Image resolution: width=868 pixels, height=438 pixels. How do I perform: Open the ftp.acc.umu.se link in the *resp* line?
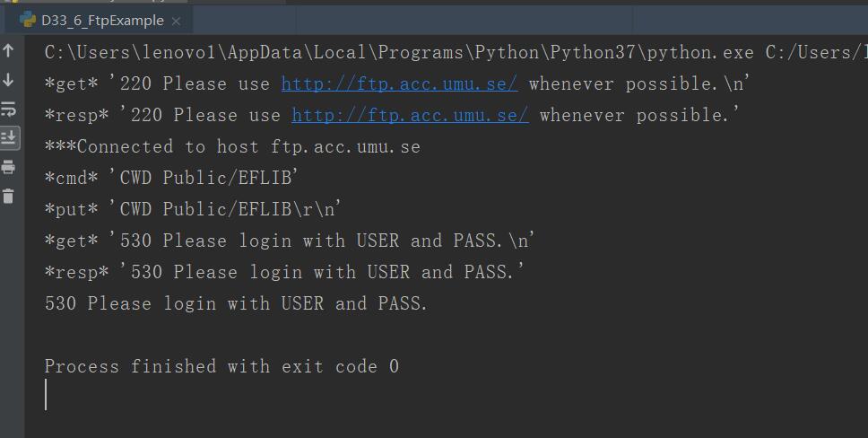click(410, 115)
